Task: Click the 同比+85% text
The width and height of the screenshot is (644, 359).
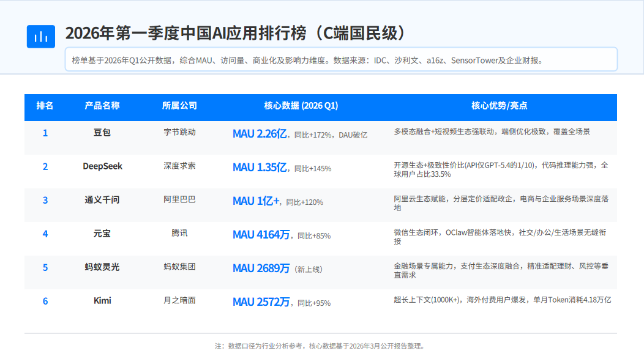Action: [x=314, y=236]
